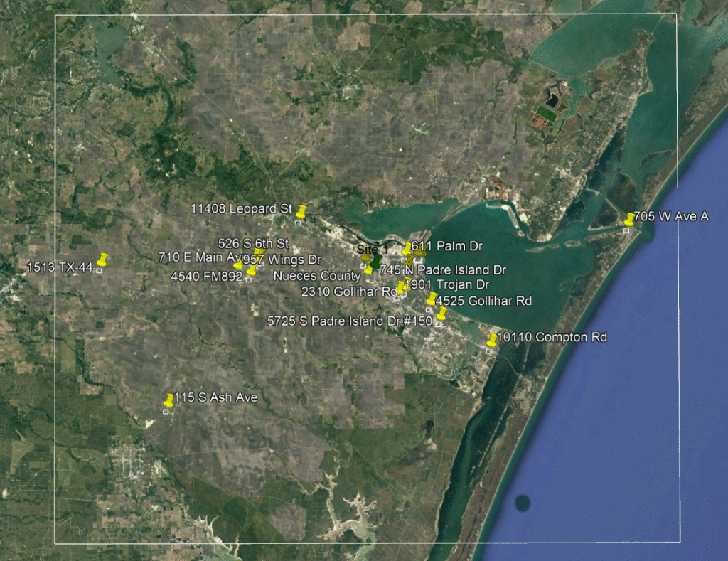Open the 957 Wings Dr placemark label

(282, 260)
